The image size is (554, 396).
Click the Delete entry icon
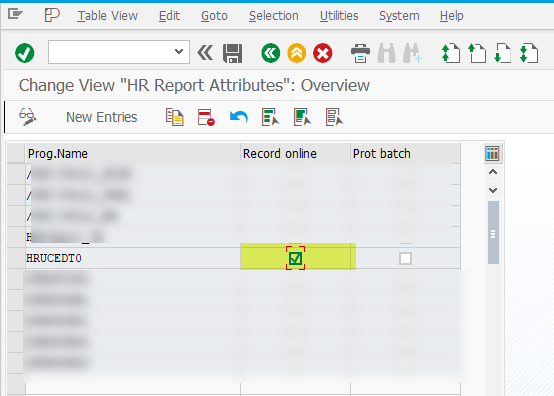click(x=206, y=117)
